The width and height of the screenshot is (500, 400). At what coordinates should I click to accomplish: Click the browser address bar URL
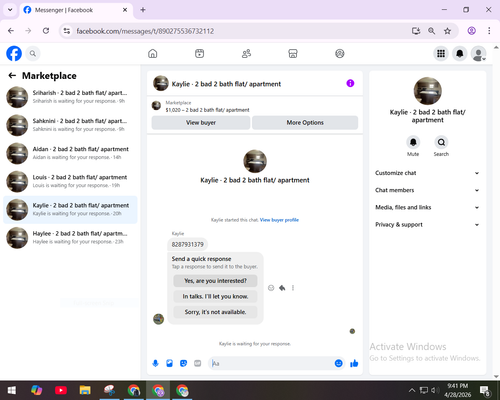[145, 31]
